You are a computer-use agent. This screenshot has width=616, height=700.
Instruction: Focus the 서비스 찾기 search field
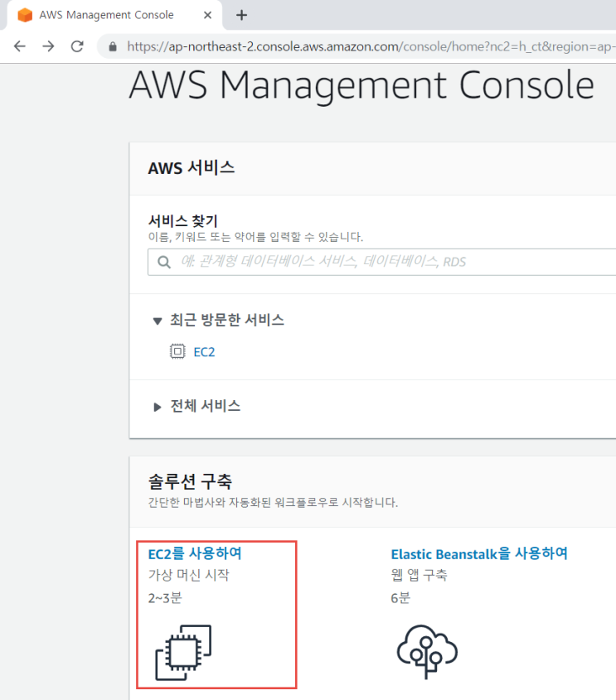382,262
